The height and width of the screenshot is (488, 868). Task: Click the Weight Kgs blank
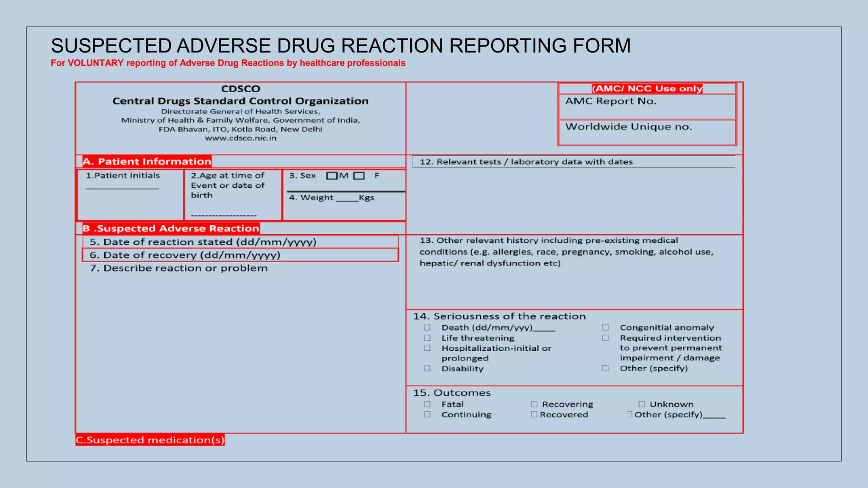[x=348, y=200]
